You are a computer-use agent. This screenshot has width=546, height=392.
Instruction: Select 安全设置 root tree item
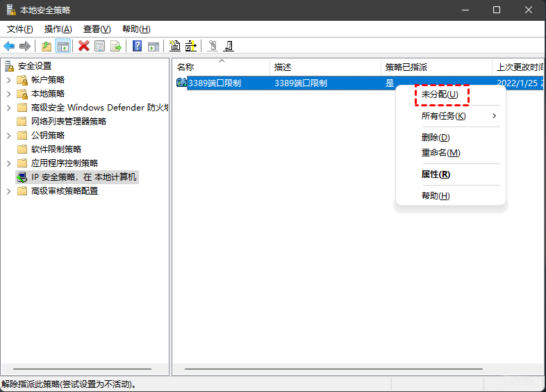point(35,66)
